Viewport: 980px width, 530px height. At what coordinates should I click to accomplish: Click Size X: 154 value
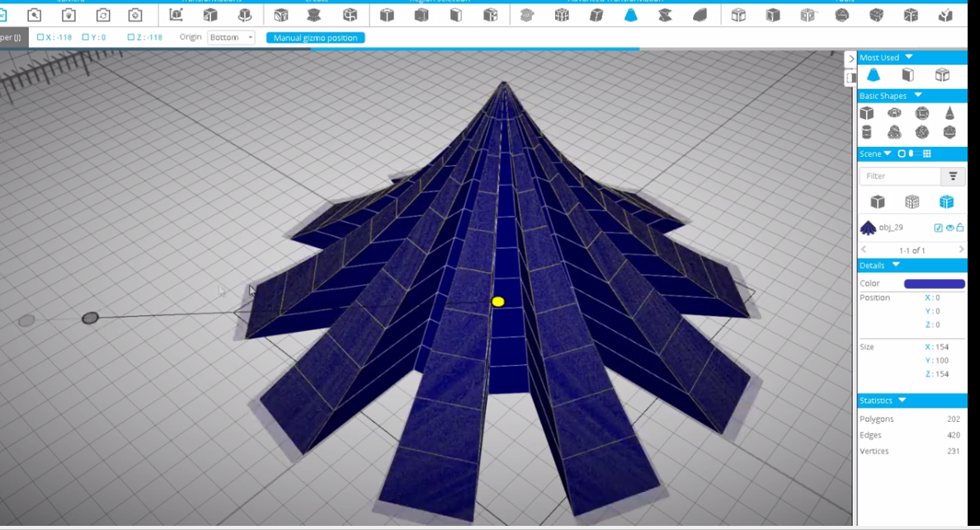[x=937, y=347]
